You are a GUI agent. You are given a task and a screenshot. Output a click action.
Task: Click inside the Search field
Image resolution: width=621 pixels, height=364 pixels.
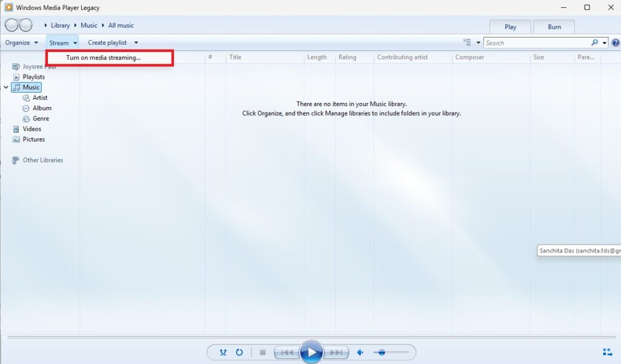pyautogui.click(x=534, y=42)
